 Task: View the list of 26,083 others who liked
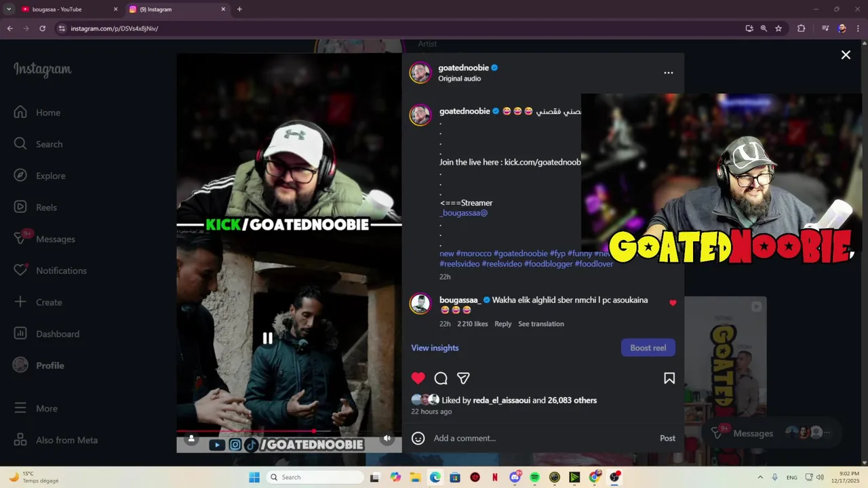click(572, 401)
